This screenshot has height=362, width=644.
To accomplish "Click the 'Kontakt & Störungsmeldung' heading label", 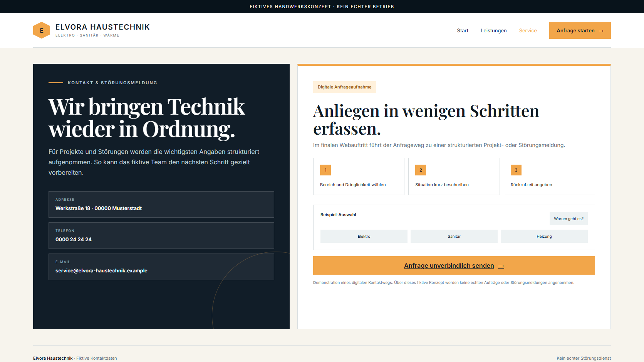I will [x=112, y=83].
